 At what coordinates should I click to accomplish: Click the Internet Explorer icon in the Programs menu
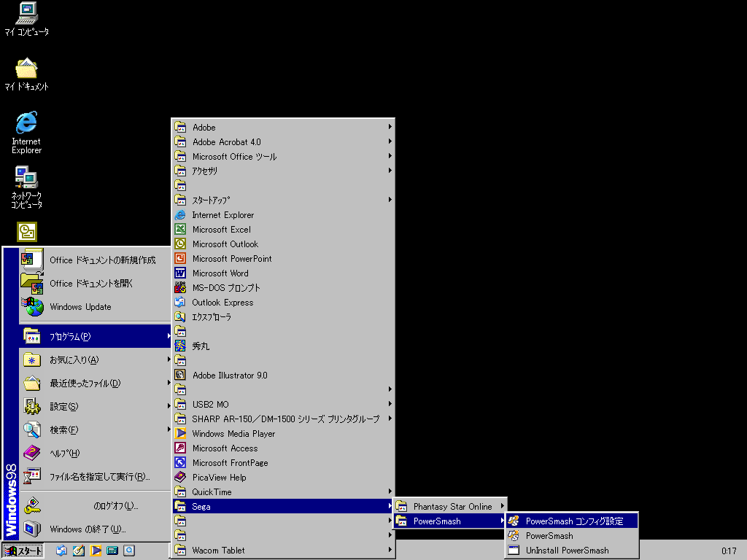[x=180, y=215]
